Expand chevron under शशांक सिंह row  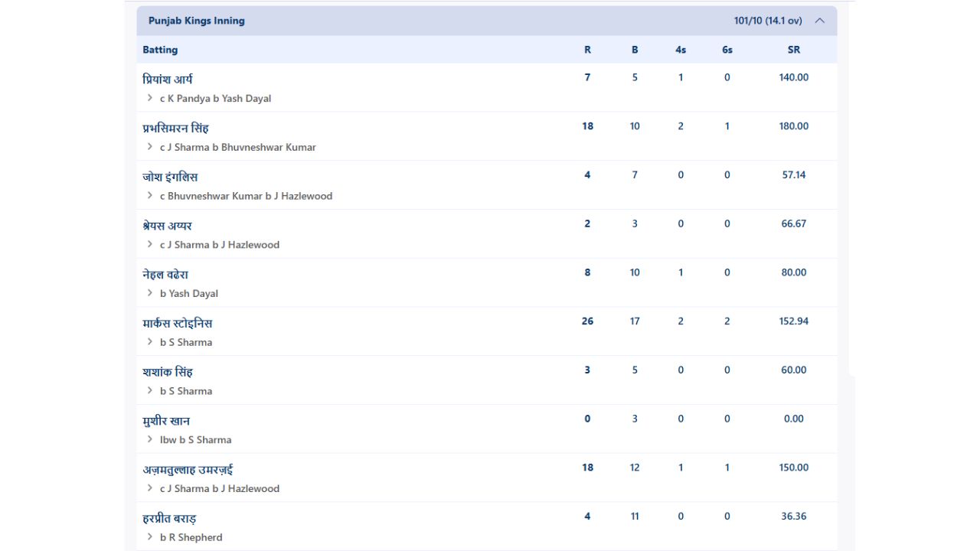tap(150, 391)
